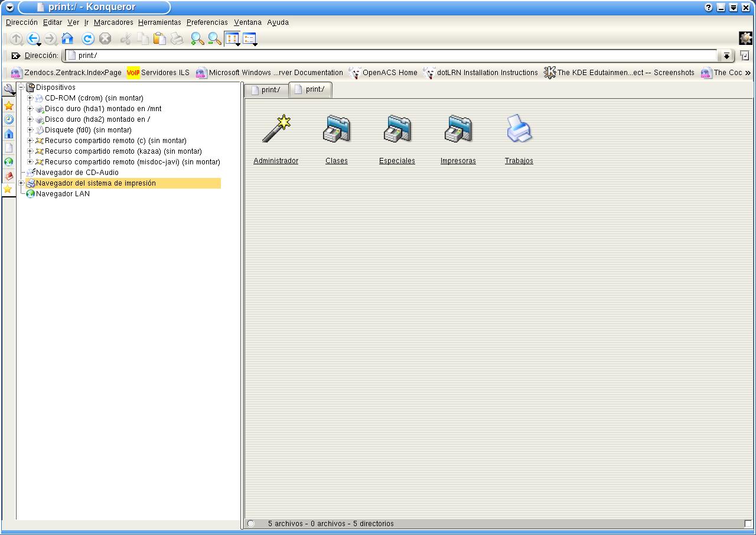Open the Trabajos printer icon
The image size is (756, 535).
[519, 129]
